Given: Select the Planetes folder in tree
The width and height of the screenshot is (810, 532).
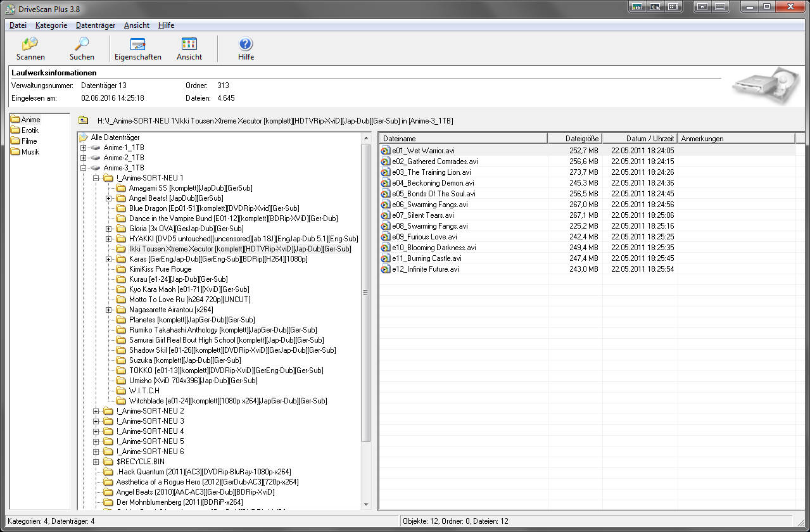Looking at the screenshot, I should point(191,320).
